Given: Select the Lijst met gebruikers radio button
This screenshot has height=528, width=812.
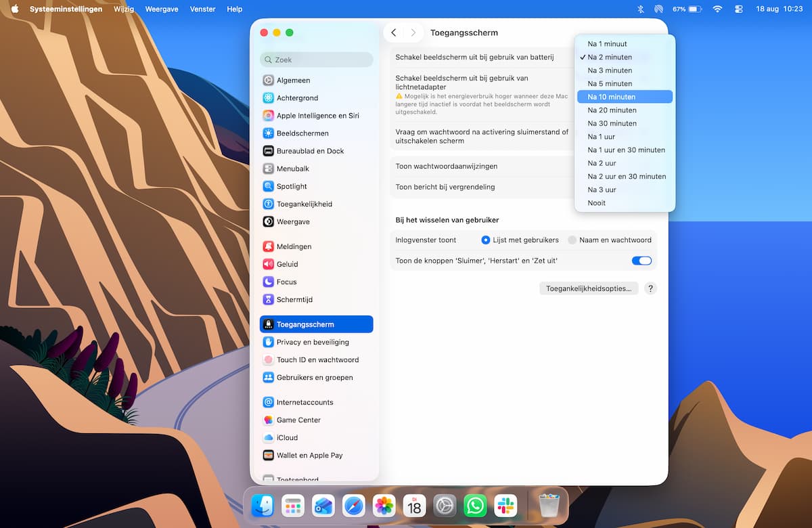Looking at the screenshot, I should pos(485,240).
